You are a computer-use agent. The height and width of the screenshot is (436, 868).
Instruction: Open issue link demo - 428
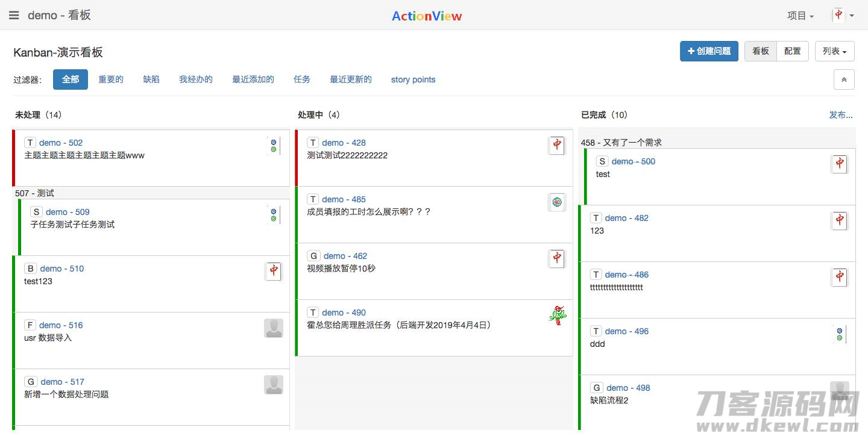coord(344,143)
